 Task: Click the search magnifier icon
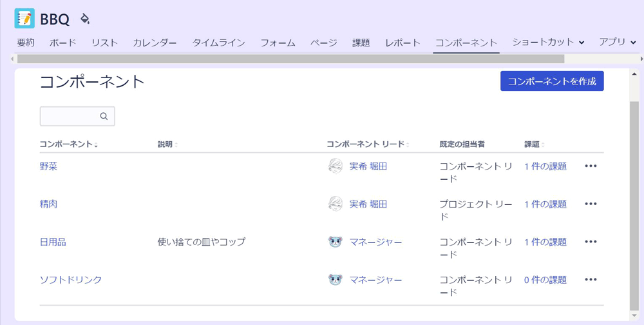point(104,117)
